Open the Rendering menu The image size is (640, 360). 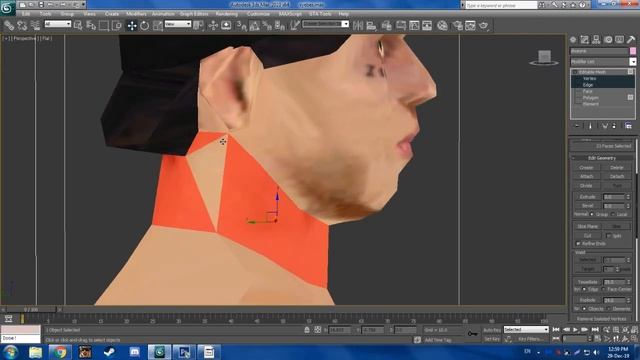pos(227,14)
